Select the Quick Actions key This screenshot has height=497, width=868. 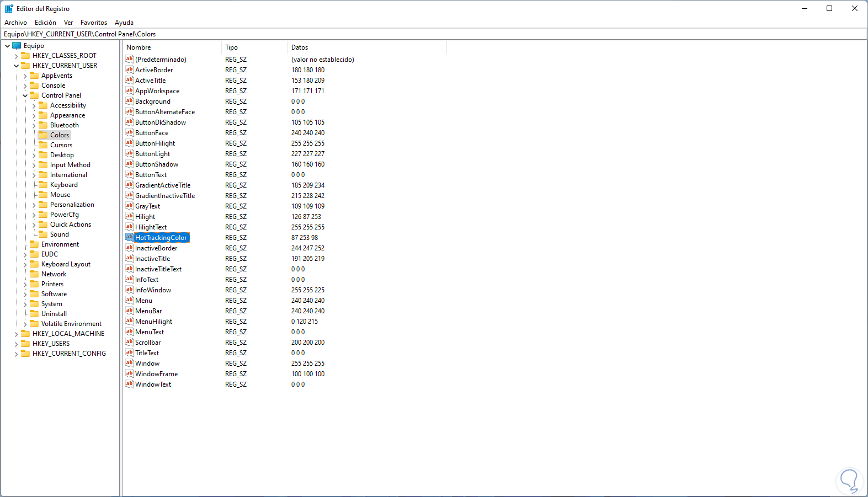pyautogui.click(x=71, y=225)
